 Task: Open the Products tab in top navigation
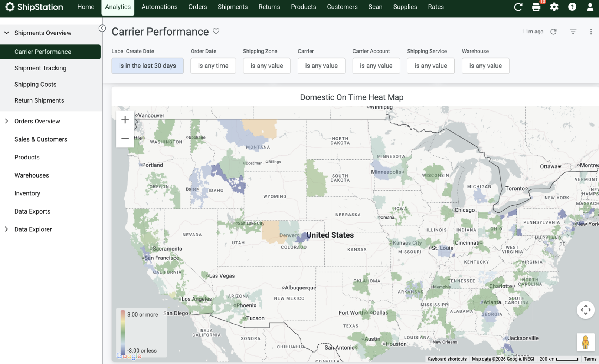(303, 7)
